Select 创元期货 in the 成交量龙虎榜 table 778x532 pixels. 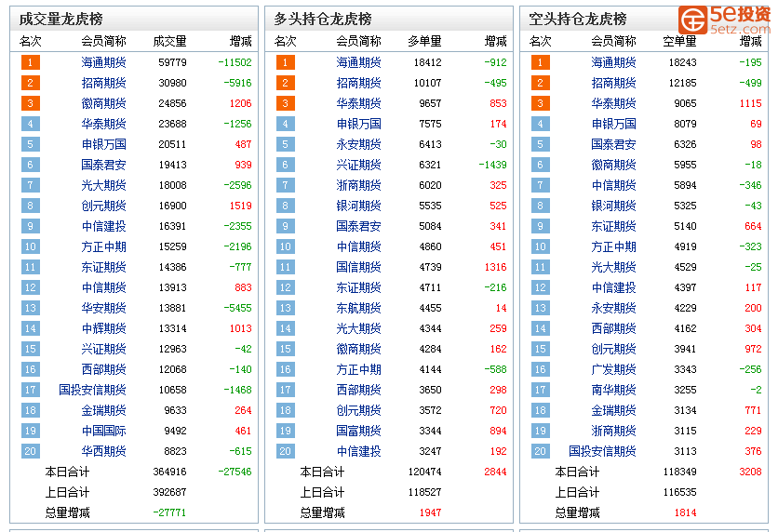[x=103, y=206]
